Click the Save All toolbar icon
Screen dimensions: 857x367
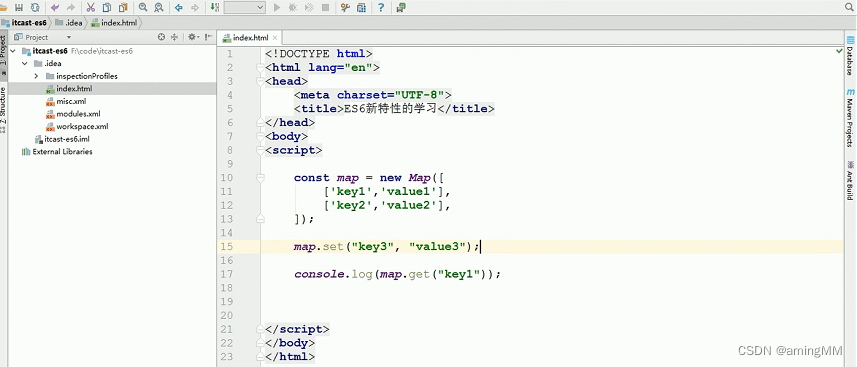click(x=19, y=8)
